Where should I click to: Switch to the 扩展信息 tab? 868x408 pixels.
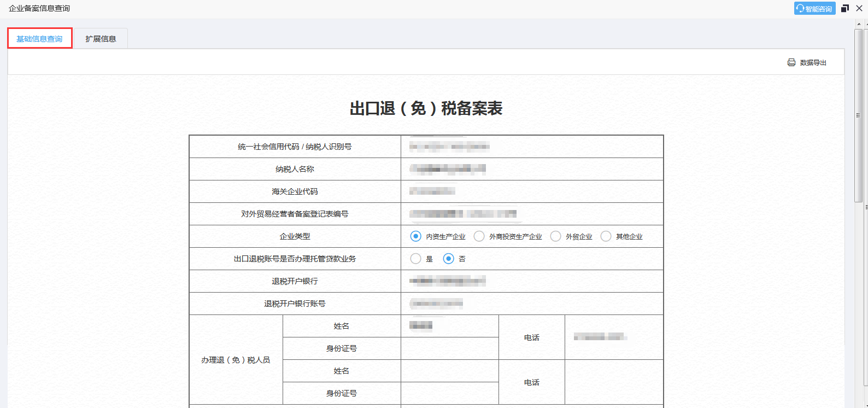pyautogui.click(x=101, y=39)
